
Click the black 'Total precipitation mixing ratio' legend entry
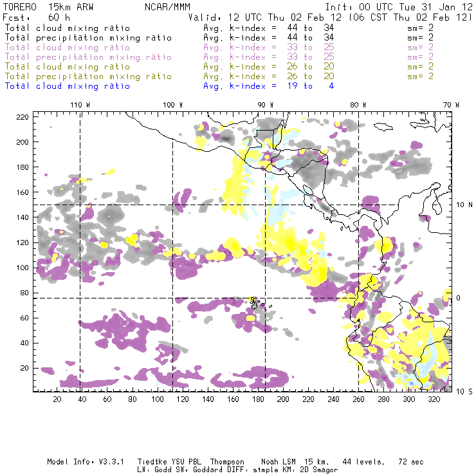88,38
